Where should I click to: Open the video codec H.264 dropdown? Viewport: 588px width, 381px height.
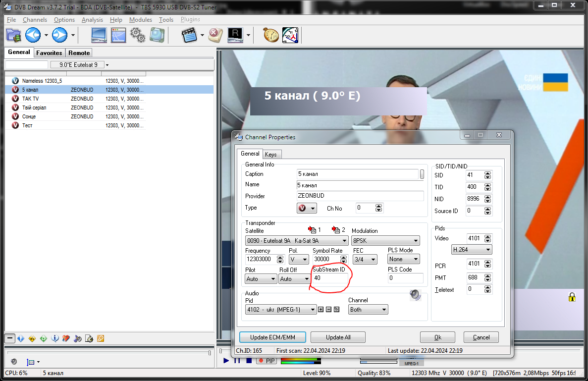(x=472, y=250)
